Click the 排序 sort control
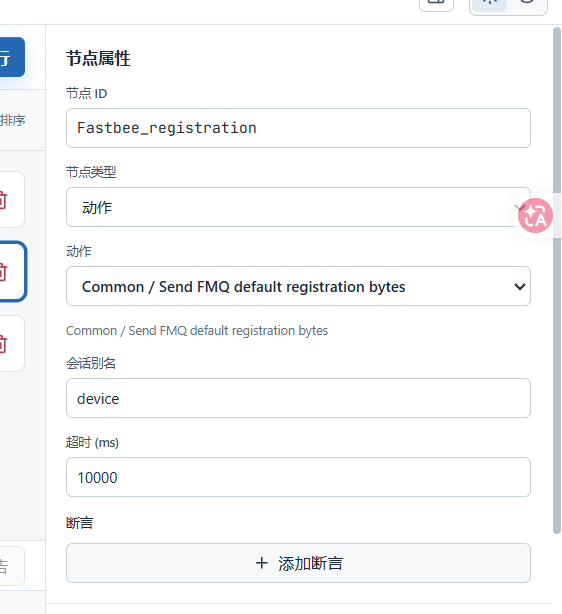This screenshot has height=614, width=562. point(13,120)
